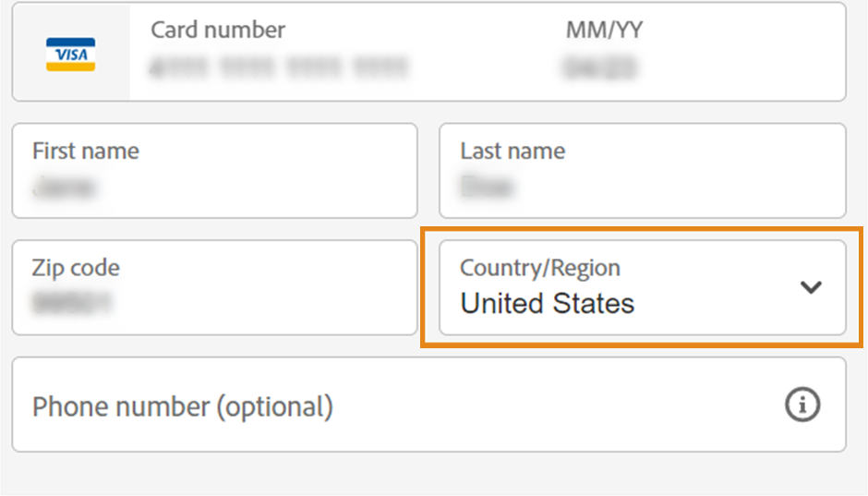Click the "Card number" label text

pos(218,30)
